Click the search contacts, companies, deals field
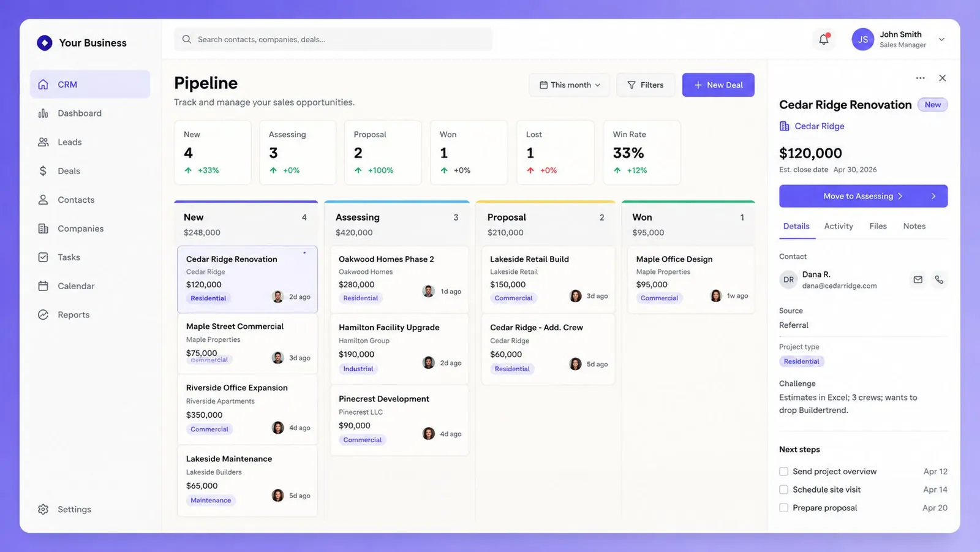Image resolution: width=980 pixels, height=552 pixels. (x=333, y=39)
